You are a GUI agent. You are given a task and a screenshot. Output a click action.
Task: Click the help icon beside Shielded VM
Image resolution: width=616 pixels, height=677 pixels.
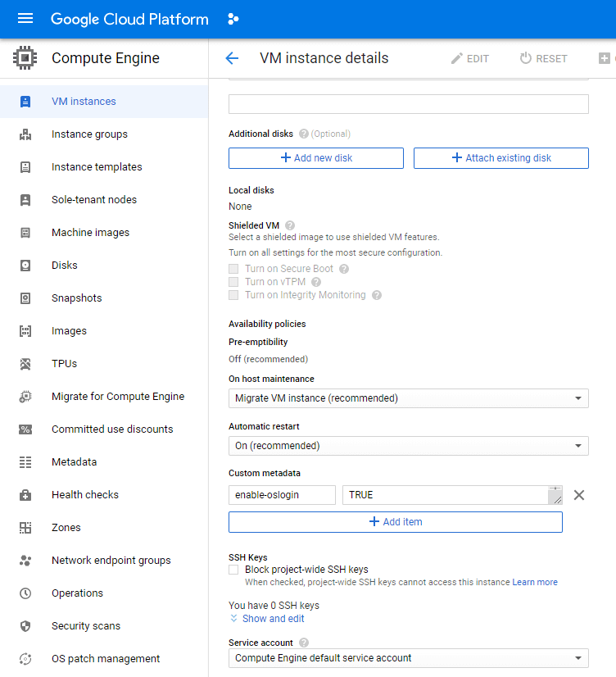point(290,225)
